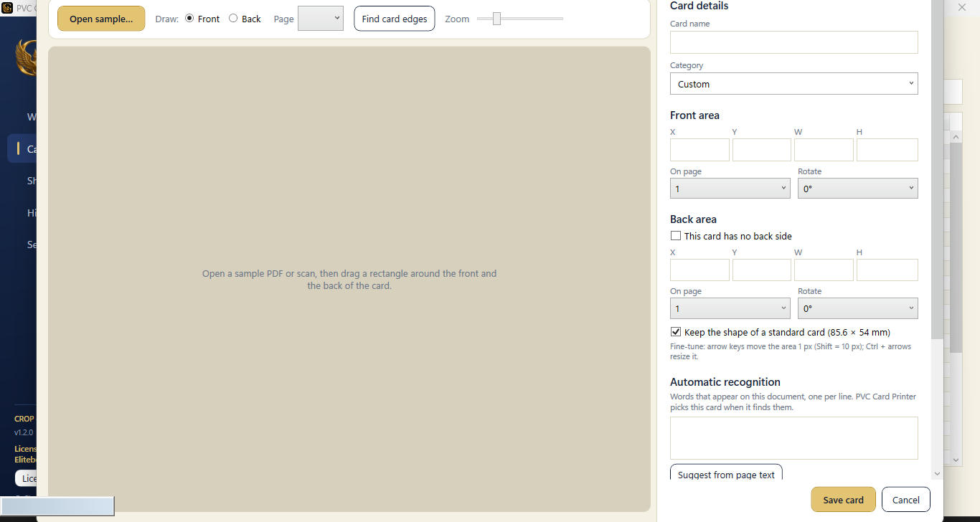Open the Front area Rotate dropdown

coord(858,189)
